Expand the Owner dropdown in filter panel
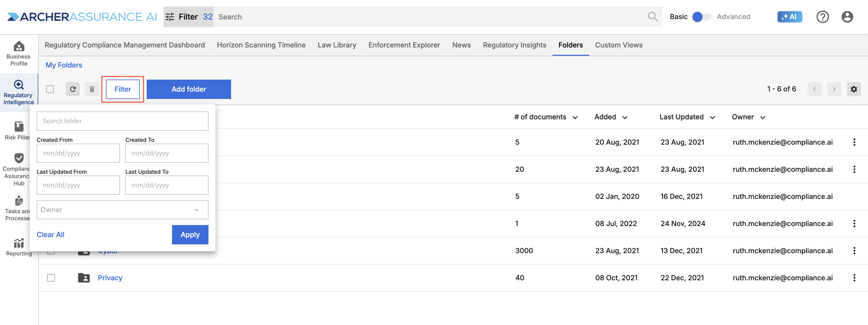 [x=196, y=210]
